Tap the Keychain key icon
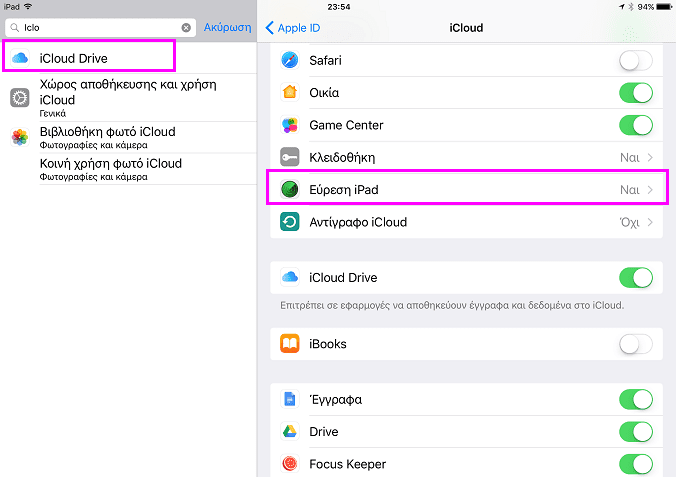Screen dimensions: 676x477 [x=290, y=157]
